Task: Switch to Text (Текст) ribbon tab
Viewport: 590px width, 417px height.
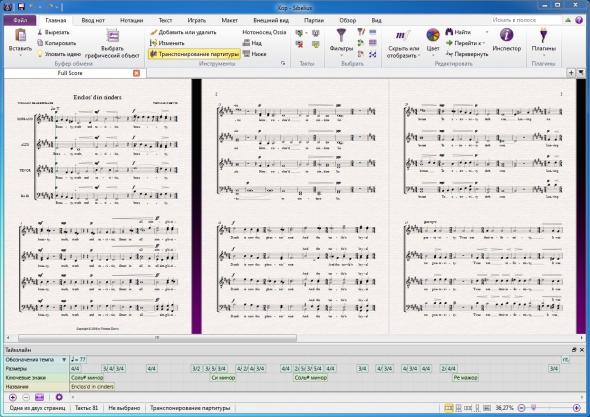Action: pos(165,20)
